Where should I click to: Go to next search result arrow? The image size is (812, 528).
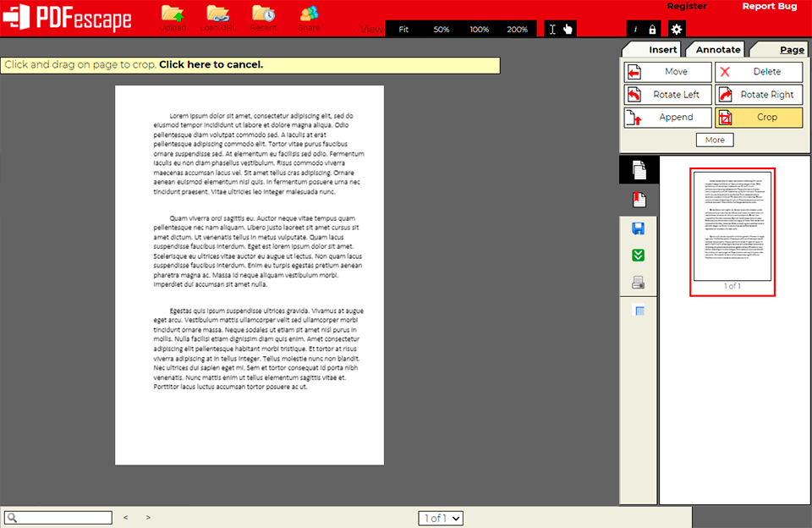tap(148, 518)
